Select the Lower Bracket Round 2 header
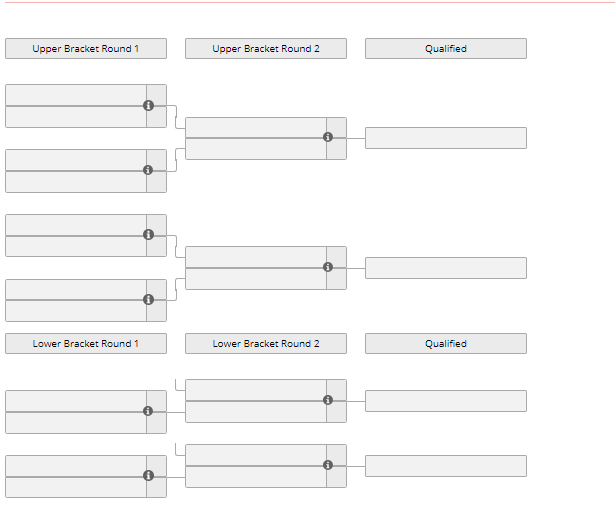615x515 pixels. (266, 344)
